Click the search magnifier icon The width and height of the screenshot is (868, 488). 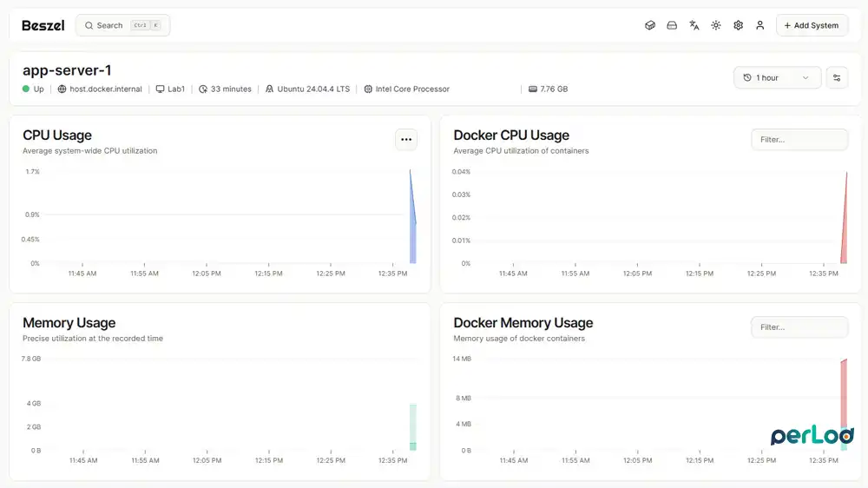point(89,25)
